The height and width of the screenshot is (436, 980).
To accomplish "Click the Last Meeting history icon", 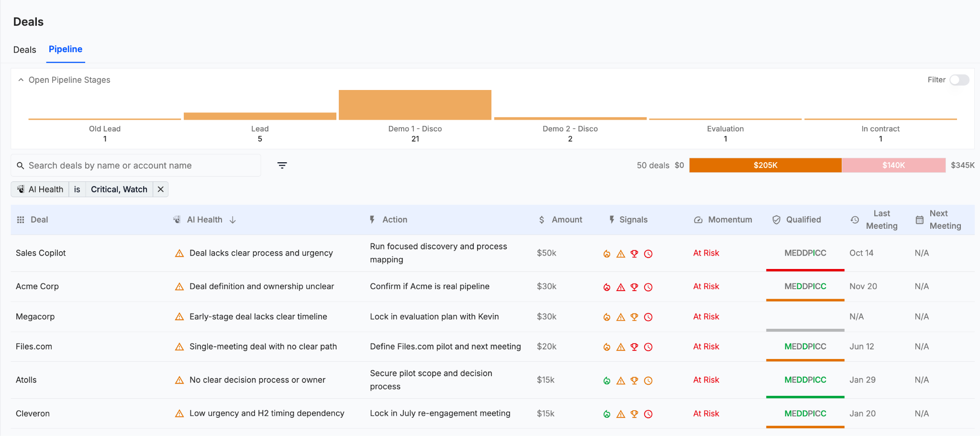I will (x=855, y=220).
